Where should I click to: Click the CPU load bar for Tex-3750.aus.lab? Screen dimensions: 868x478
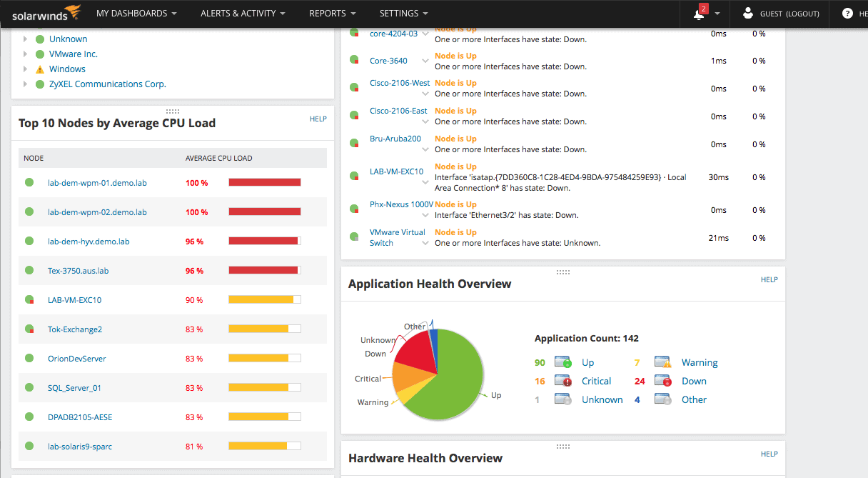click(265, 270)
